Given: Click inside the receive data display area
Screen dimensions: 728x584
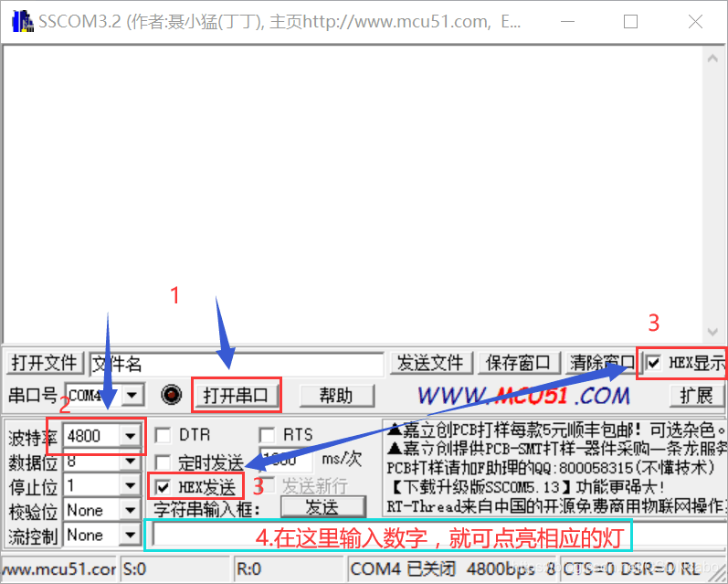Looking at the screenshot, I should [353, 196].
